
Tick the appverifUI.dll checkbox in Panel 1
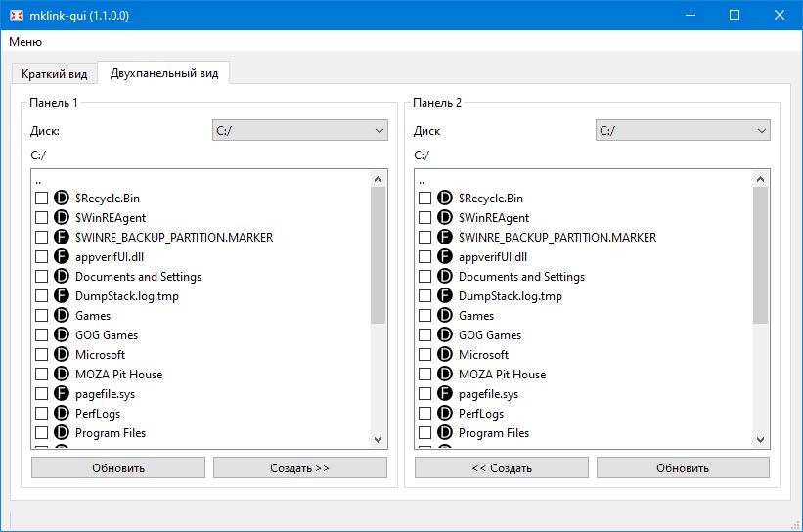click(41, 256)
